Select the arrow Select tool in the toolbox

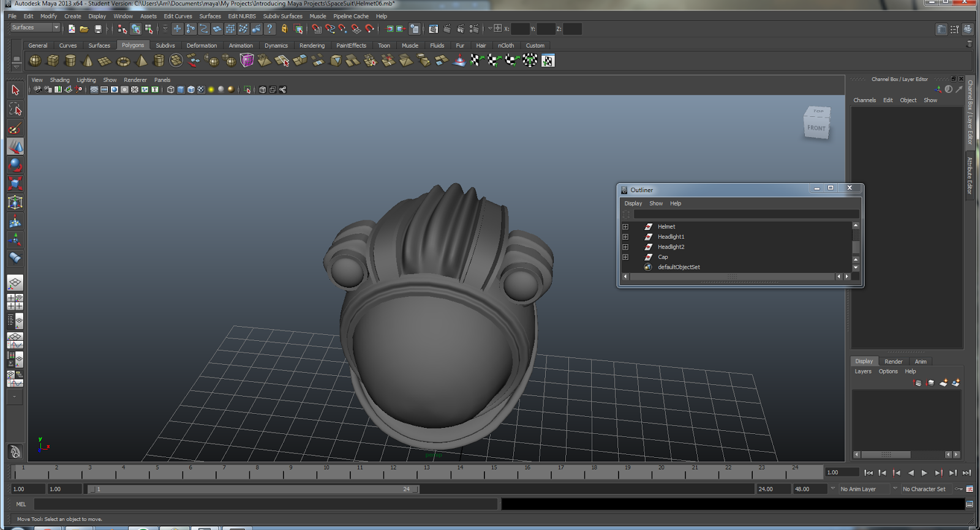click(x=15, y=90)
